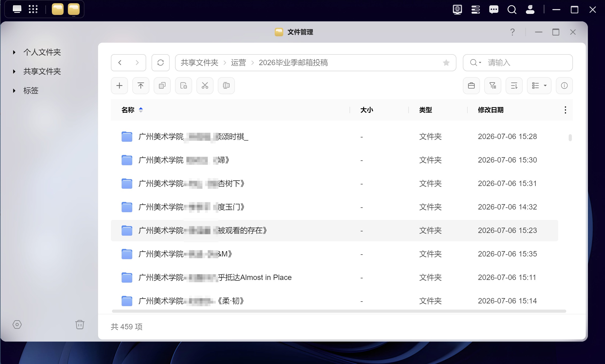Open the task manager tray icon

pos(476,10)
